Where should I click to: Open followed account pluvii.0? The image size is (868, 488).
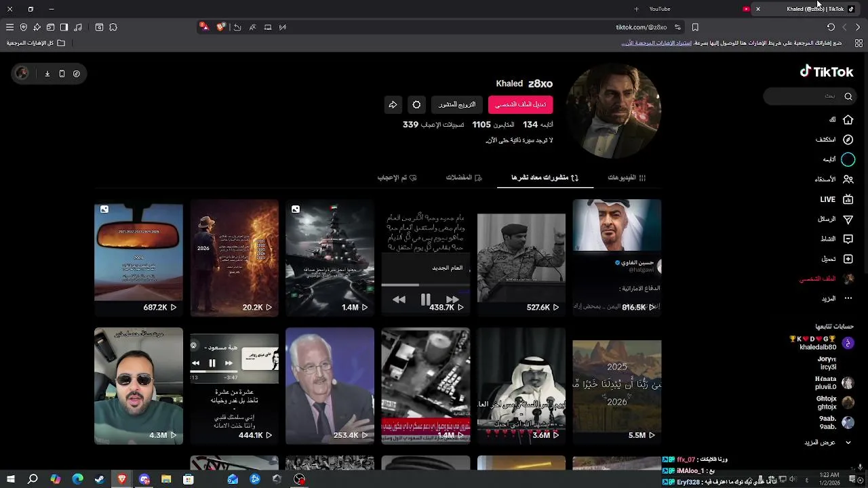(x=834, y=383)
